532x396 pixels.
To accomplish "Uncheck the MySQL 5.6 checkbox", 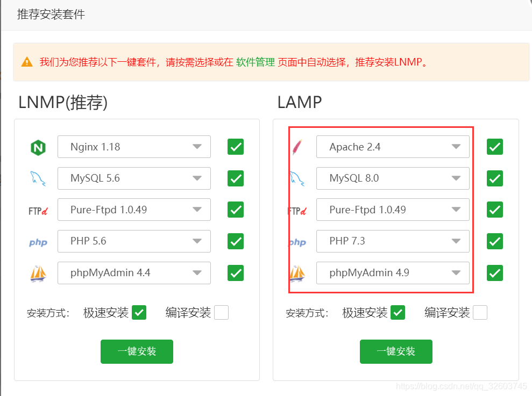I will (x=236, y=178).
